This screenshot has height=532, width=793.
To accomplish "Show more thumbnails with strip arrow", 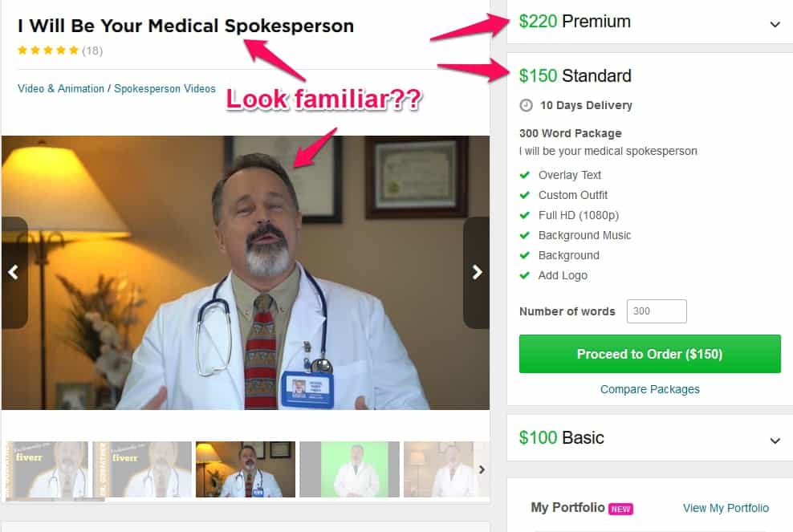I will pos(482,469).
